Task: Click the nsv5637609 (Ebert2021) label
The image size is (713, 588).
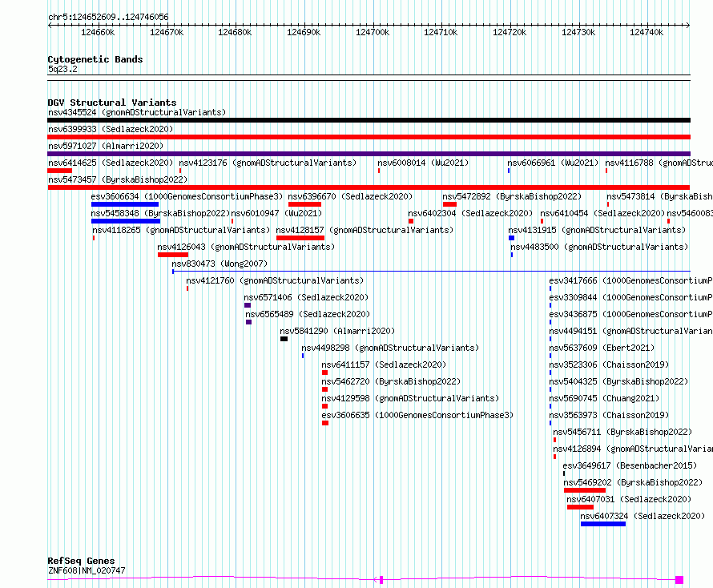Action: 602,348
